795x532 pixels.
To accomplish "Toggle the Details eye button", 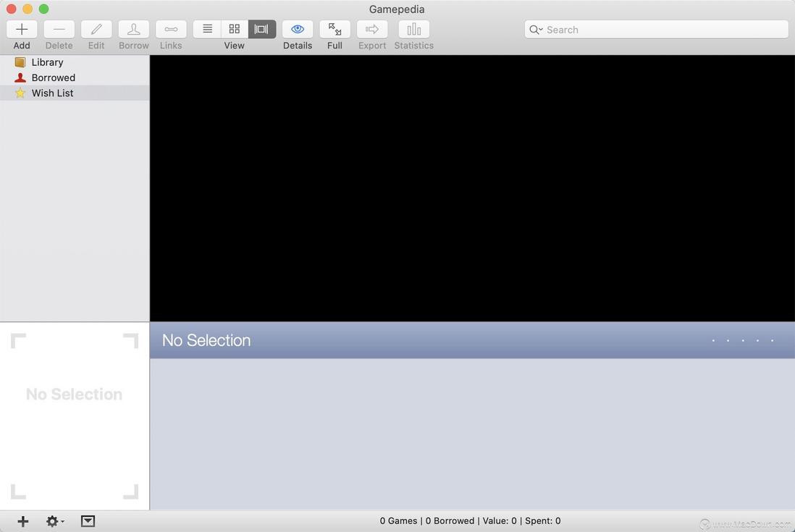I will pyautogui.click(x=298, y=30).
